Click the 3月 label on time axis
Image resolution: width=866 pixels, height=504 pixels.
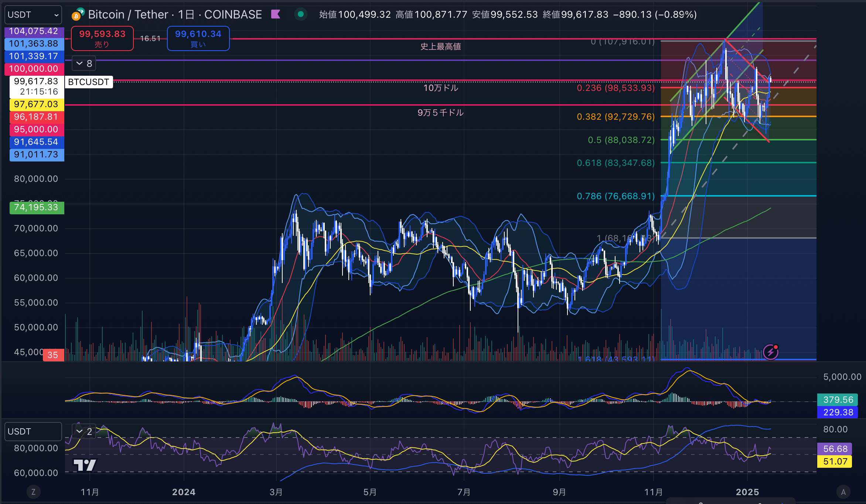pos(276,492)
